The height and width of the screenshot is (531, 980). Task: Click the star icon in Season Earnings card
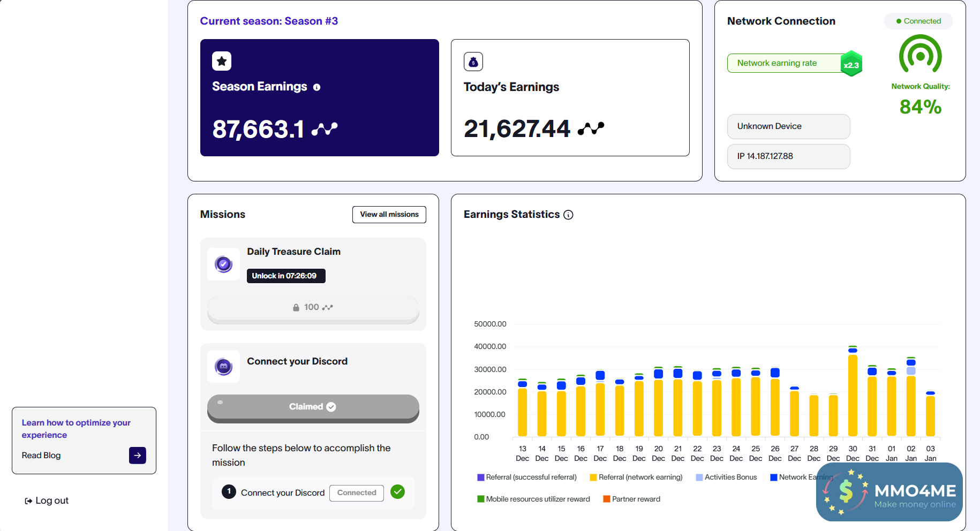tap(222, 61)
